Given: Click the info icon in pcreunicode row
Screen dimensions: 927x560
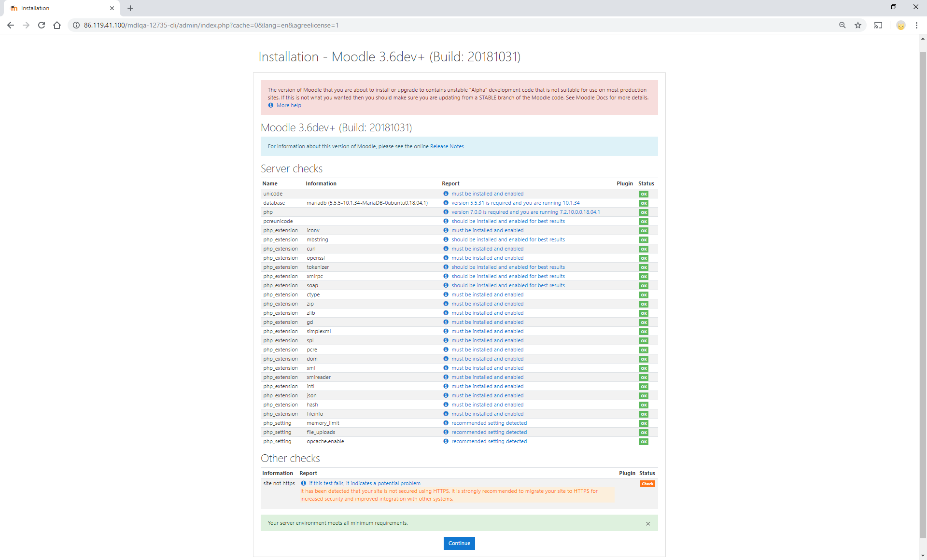Looking at the screenshot, I should coord(446,221).
